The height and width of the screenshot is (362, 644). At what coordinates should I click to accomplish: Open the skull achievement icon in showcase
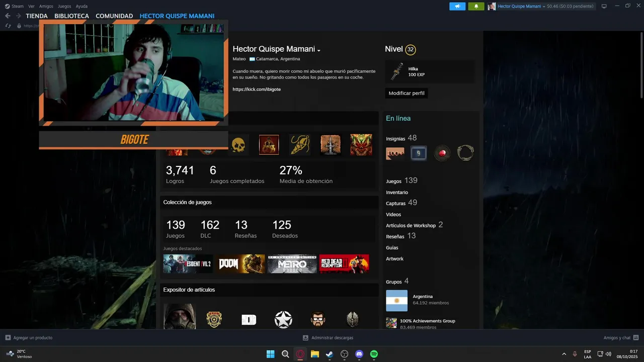(x=238, y=145)
